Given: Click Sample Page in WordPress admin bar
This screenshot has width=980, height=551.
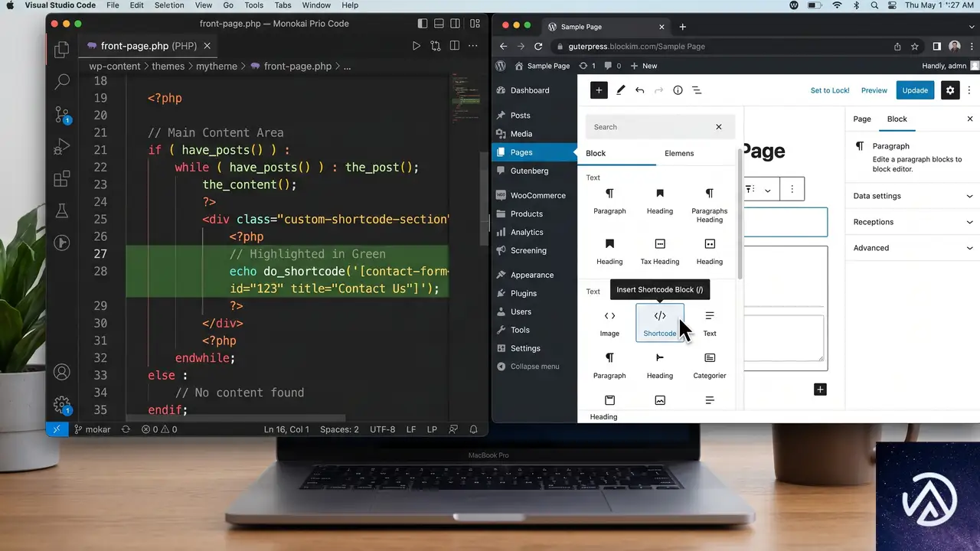Looking at the screenshot, I should click(543, 66).
